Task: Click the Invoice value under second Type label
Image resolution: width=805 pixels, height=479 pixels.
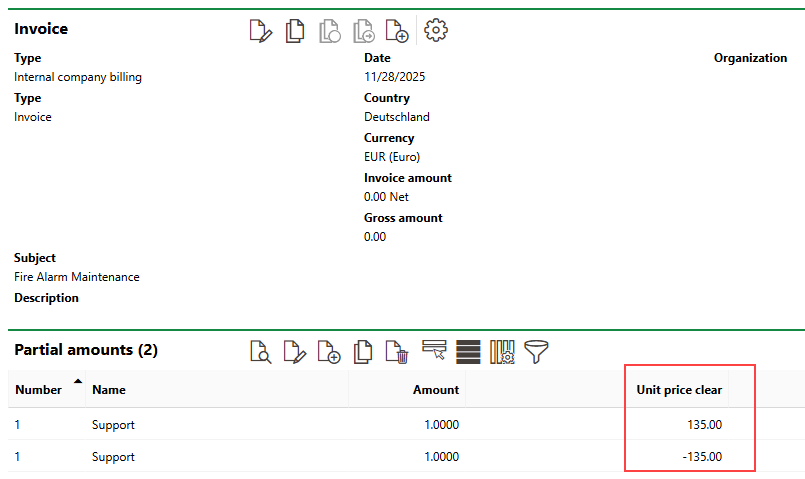Action: (x=33, y=117)
